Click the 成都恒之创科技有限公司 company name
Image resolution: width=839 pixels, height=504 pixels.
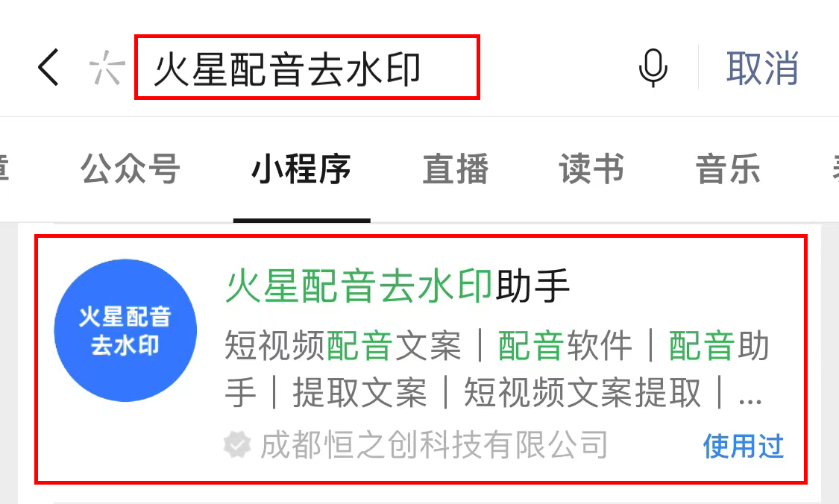(x=434, y=444)
